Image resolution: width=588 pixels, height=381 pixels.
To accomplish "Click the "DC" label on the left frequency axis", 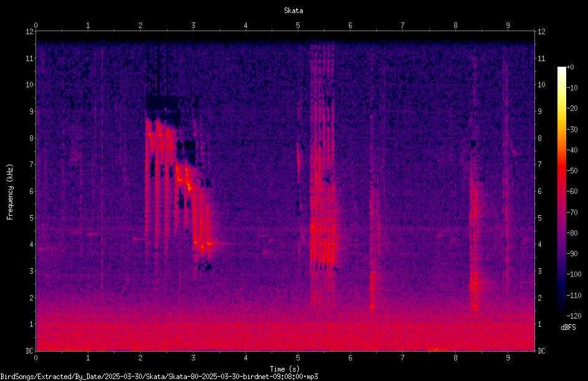I will [29, 350].
